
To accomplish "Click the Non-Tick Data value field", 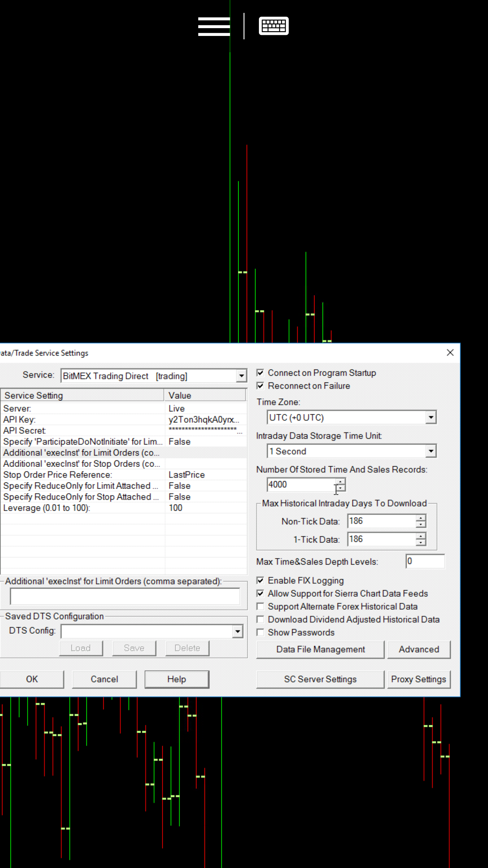I will tap(382, 521).
